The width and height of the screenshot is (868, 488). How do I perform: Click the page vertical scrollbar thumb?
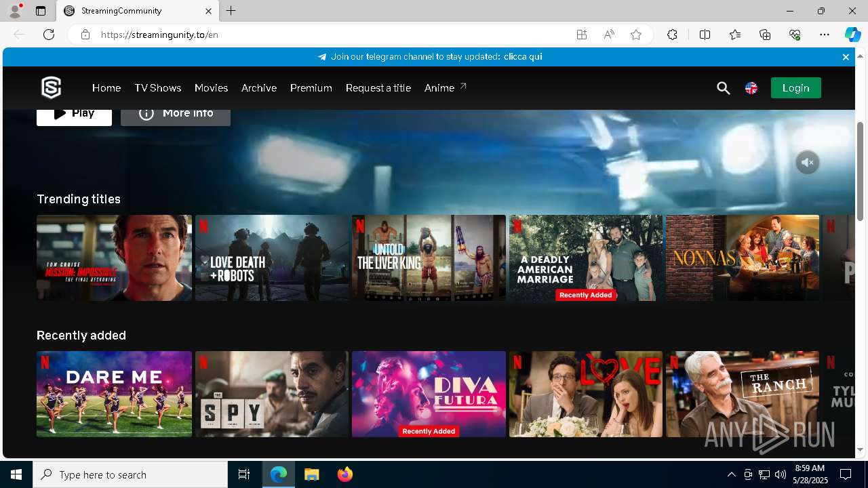click(860, 171)
